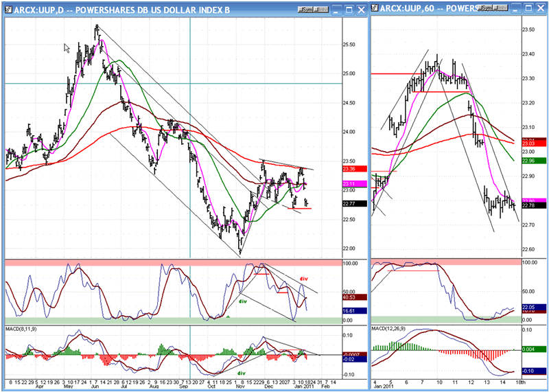
Task: Click the green 22.96 label on 60-minute chart
Action: (x=535, y=161)
